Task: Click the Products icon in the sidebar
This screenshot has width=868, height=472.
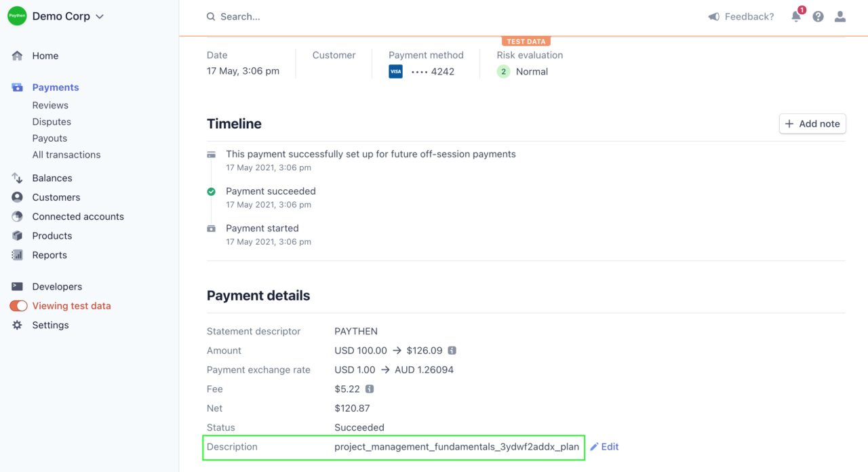Action: (17, 235)
